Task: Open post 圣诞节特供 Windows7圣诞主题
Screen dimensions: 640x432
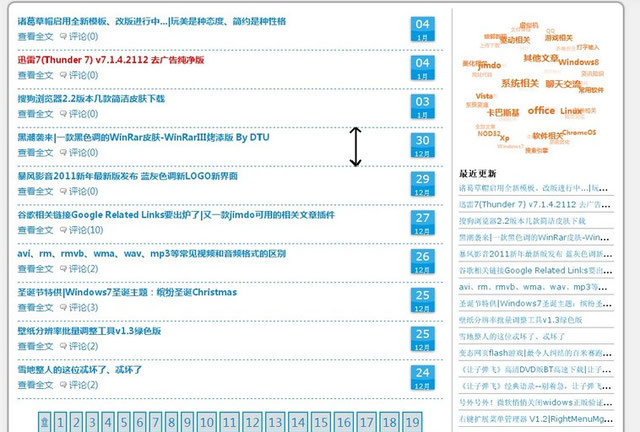Action: [x=127, y=292]
